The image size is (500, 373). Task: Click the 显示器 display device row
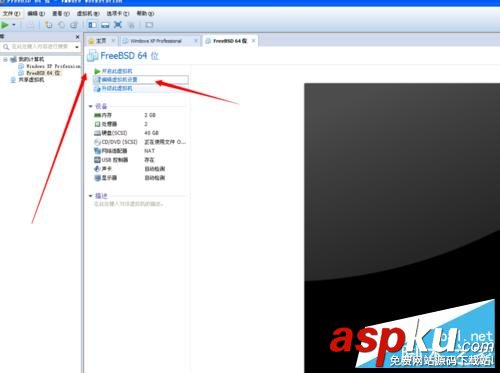coord(140,178)
